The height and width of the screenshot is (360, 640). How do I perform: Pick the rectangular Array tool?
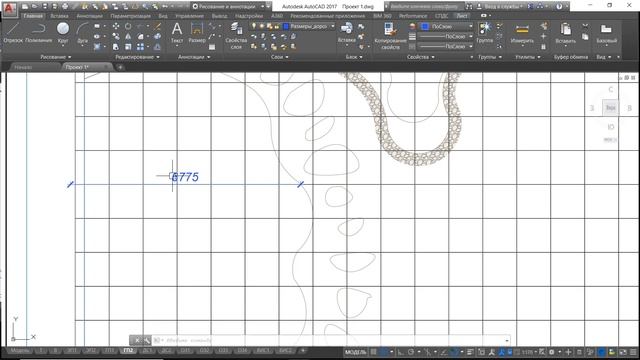(x=140, y=47)
